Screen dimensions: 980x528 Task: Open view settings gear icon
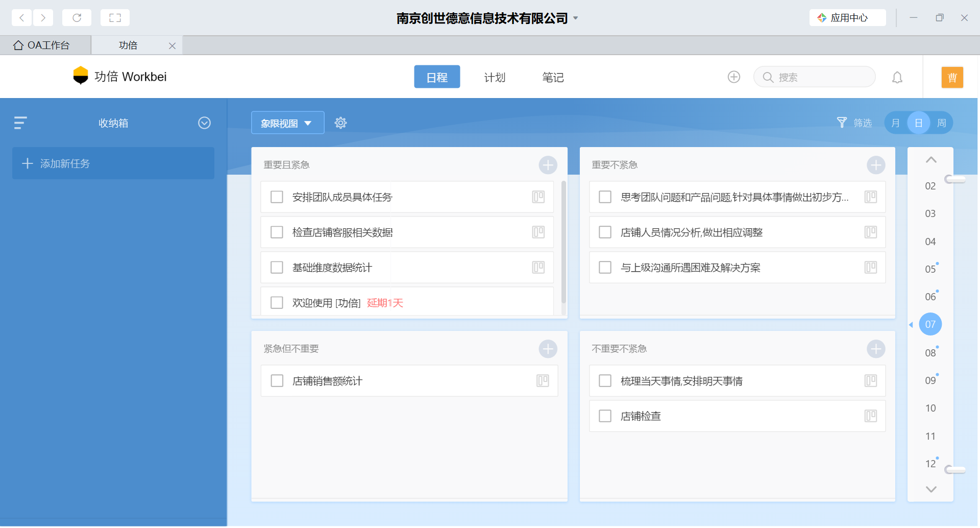(x=340, y=123)
